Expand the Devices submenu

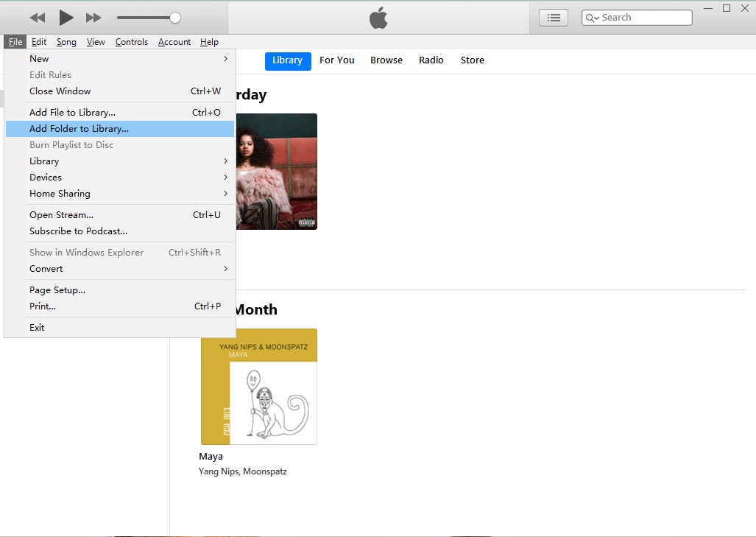pyautogui.click(x=120, y=177)
